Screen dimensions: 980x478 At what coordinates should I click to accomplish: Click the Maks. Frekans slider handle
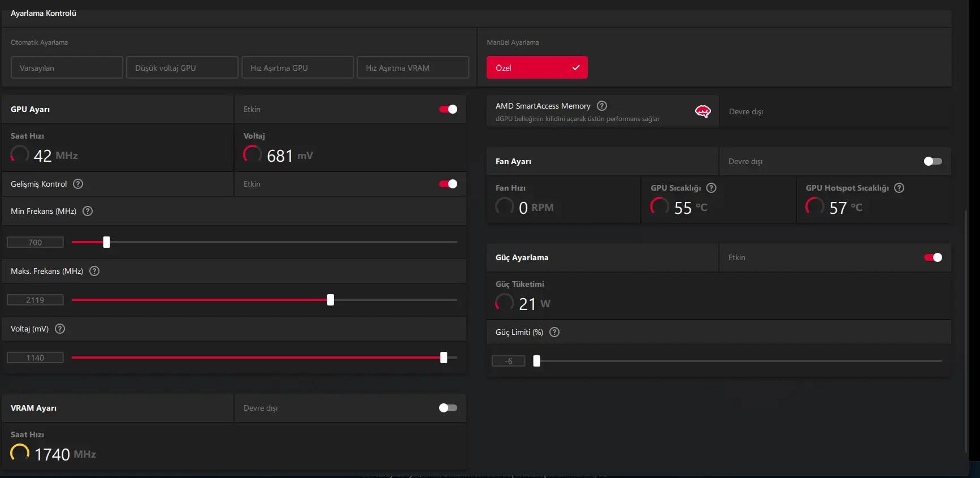click(331, 300)
